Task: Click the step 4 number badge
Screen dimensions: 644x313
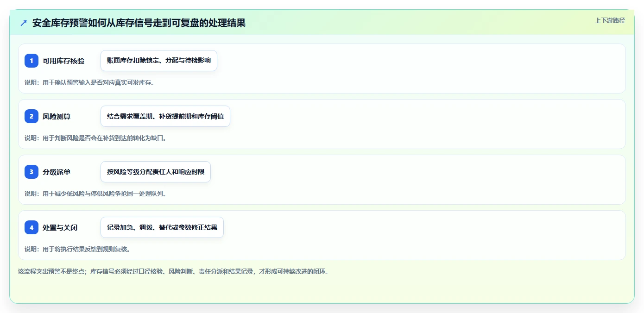Action: 32,227
